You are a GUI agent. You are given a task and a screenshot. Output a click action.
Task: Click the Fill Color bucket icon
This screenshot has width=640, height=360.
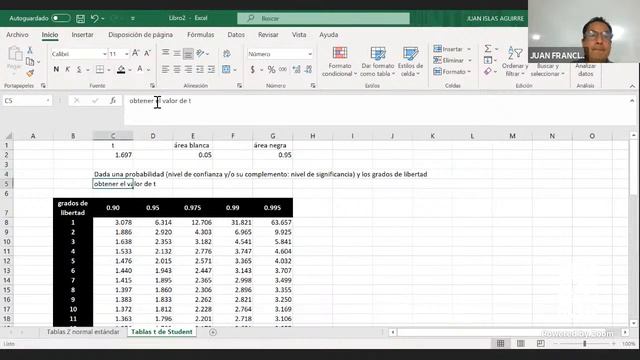coord(121,69)
